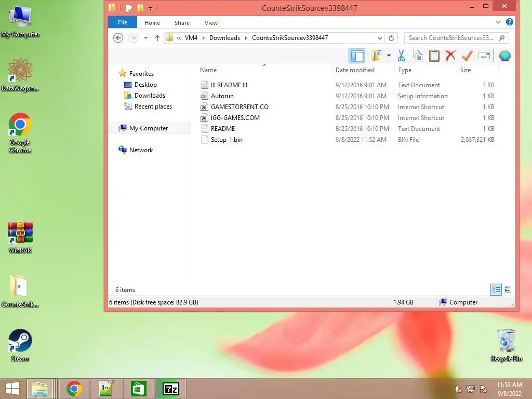Select the Setup-1.bin file
The width and height of the screenshot is (532, 399).
pyautogui.click(x=227, y=139)
